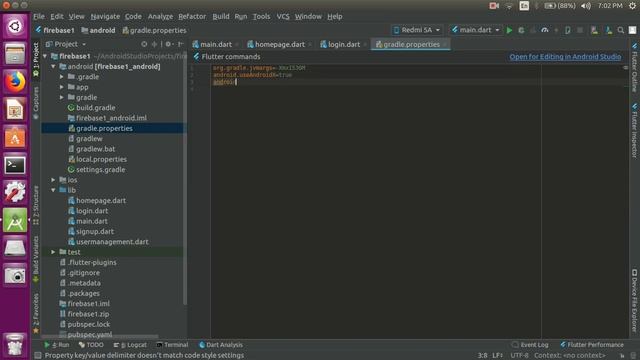This screenshot has height=360, width=640.
Task: Open the 1: Project tool window tab
Action: 36,59
